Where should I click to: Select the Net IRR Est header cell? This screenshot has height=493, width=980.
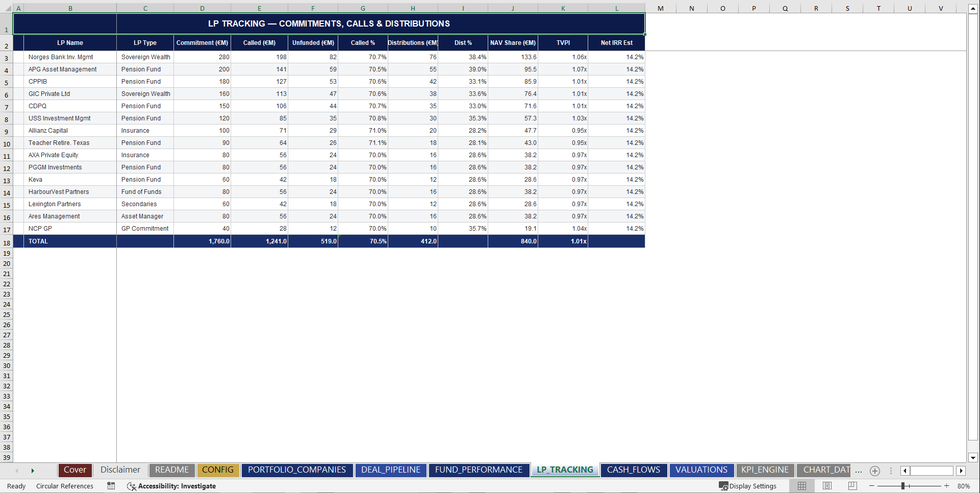tap(616, 43)
